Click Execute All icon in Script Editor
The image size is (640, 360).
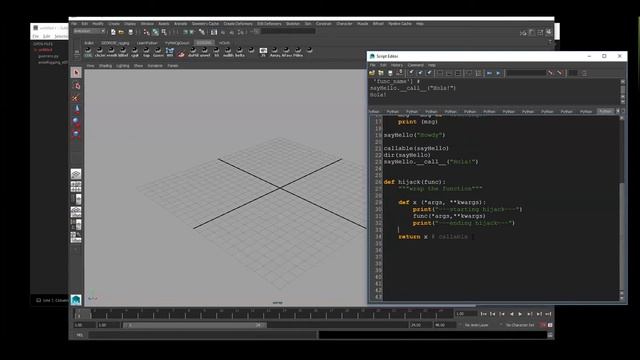[x=489, y=73]
